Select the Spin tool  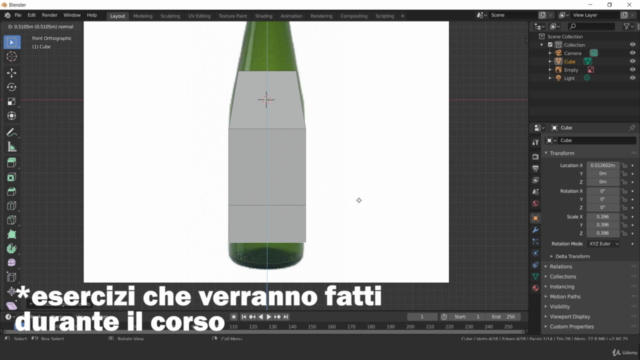(12, 249)
